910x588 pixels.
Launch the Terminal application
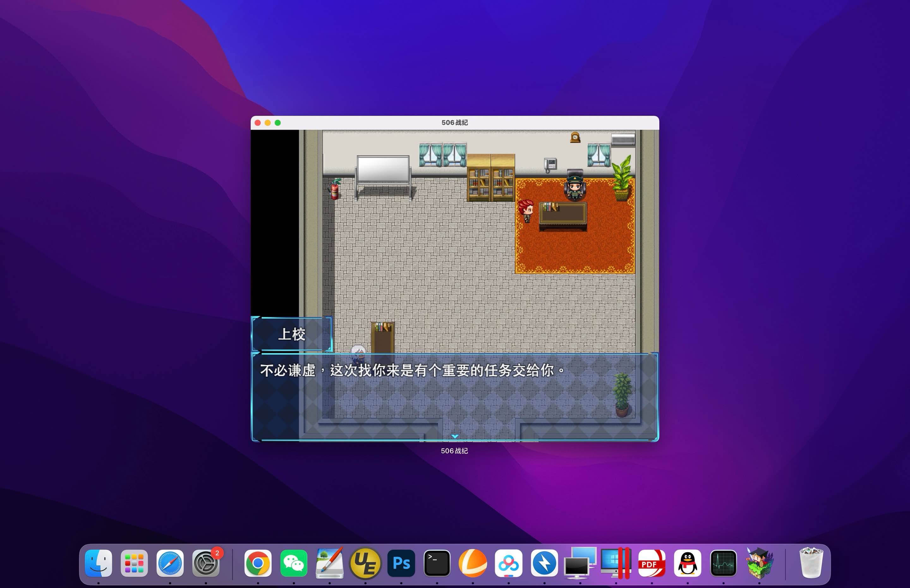point(437,562)
